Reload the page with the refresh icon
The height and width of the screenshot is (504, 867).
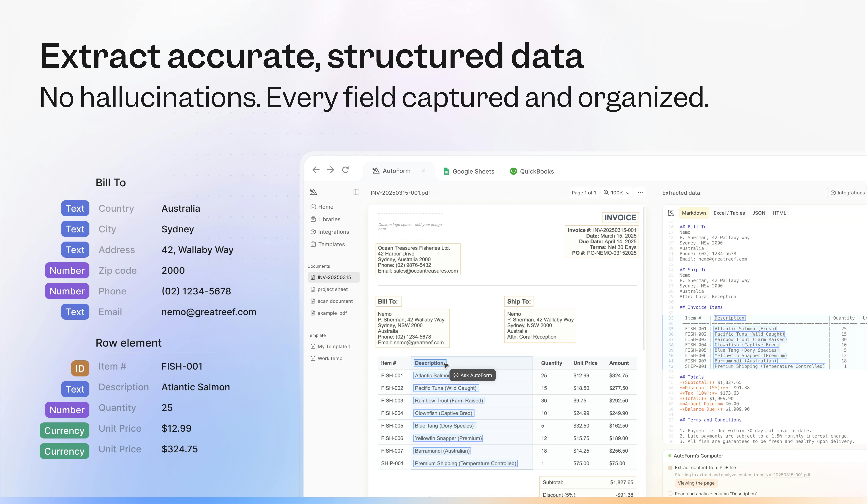[x=345, y=170]
